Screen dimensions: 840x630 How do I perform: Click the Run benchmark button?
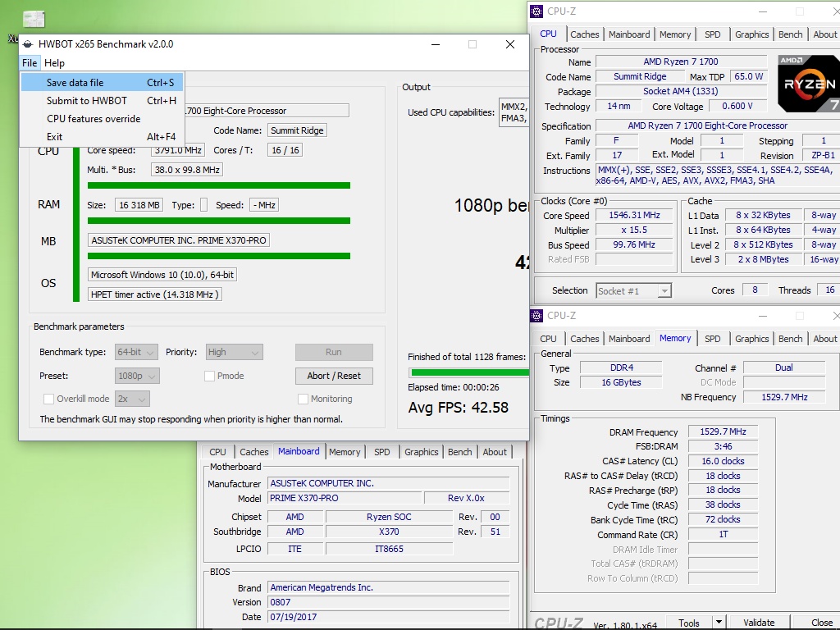(334, 352)
